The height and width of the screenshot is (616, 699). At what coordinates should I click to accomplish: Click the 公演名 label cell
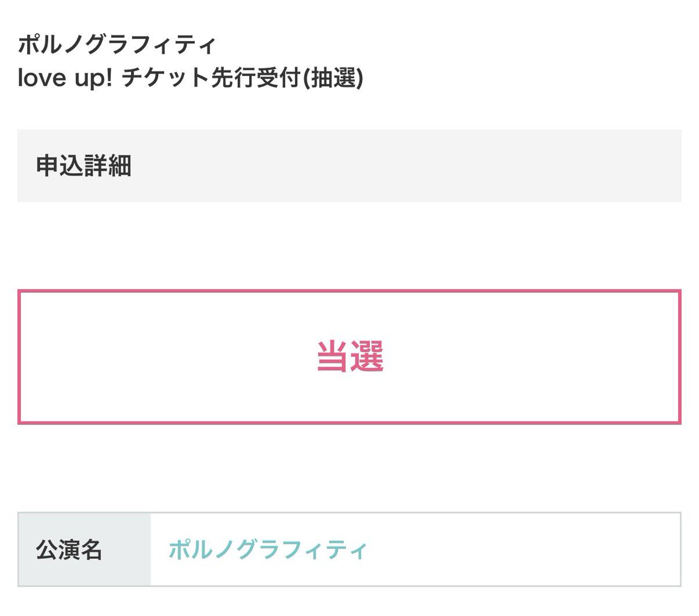pyautogui.click(x=84, y=550)
